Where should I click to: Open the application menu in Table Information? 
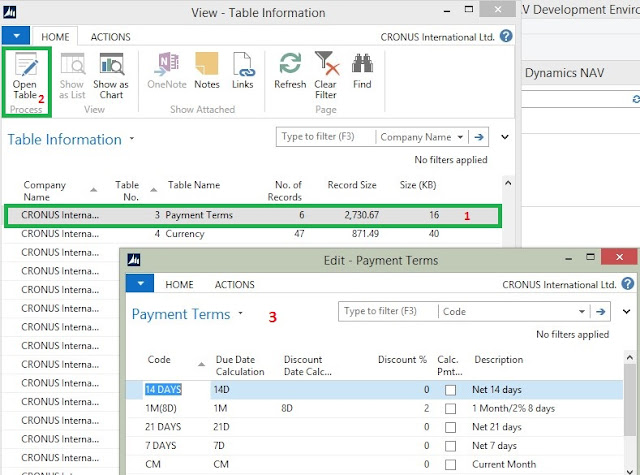pyautogui.click(x=16, y=36)
